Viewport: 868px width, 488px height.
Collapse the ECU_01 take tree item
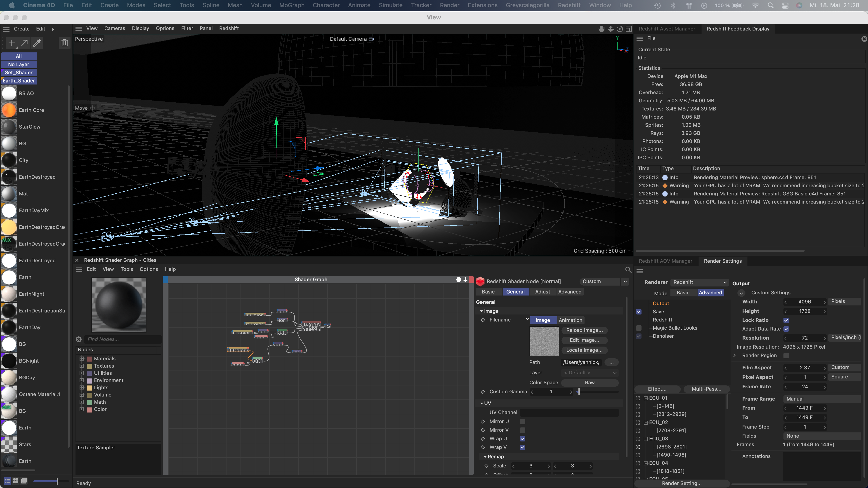tap(646, 398)
